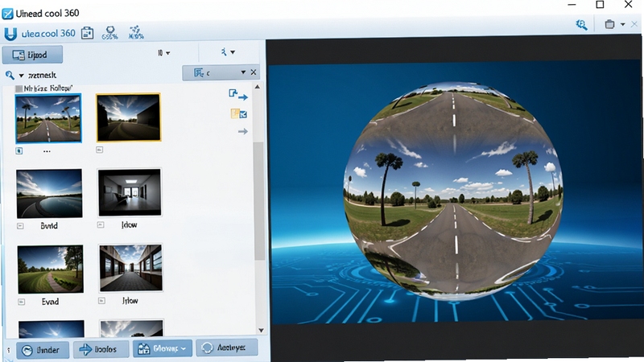Click the dotted percentage icon in the toolbar
The height and width of the screenshot is (362, 644).
tap(135, 32)
